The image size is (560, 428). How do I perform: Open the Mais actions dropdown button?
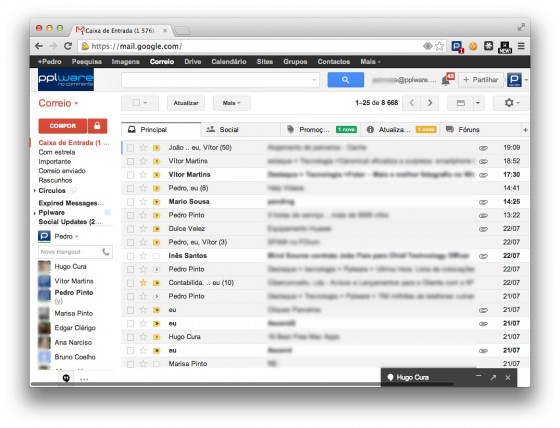click(x=231, y=103)
